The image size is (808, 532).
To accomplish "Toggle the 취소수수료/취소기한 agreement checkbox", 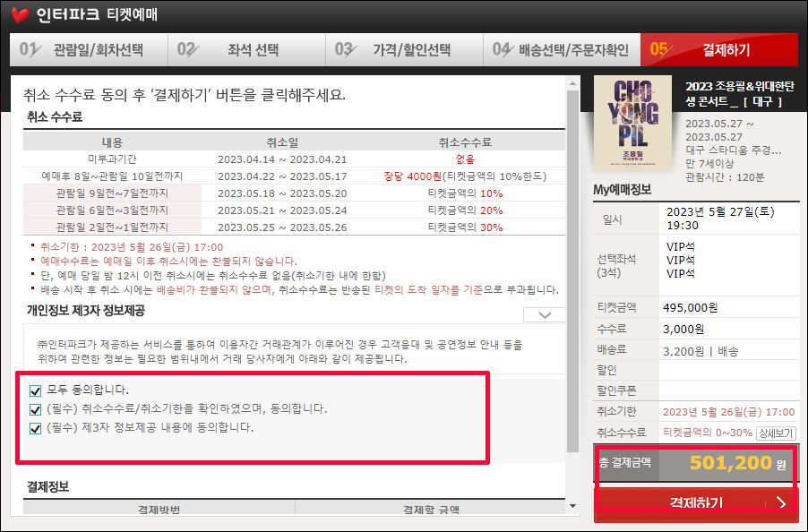I will [x=35, y=410].
